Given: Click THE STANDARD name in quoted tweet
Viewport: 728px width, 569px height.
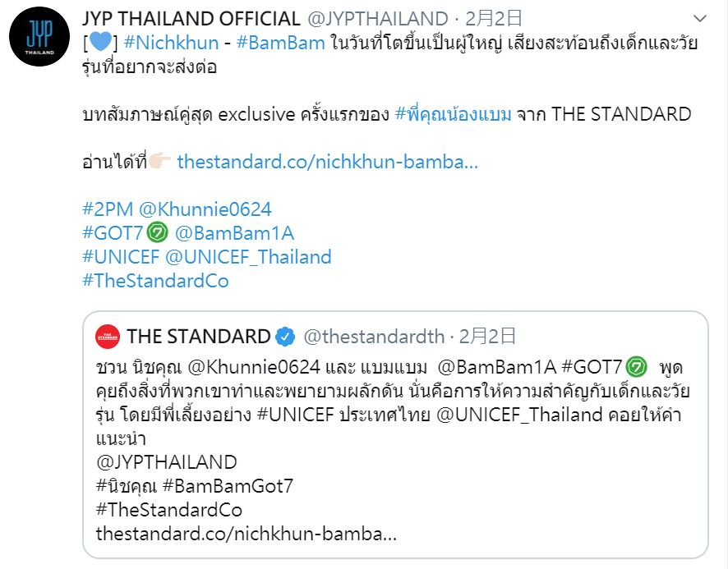Looking at the screenshot, I should (198, 335).
